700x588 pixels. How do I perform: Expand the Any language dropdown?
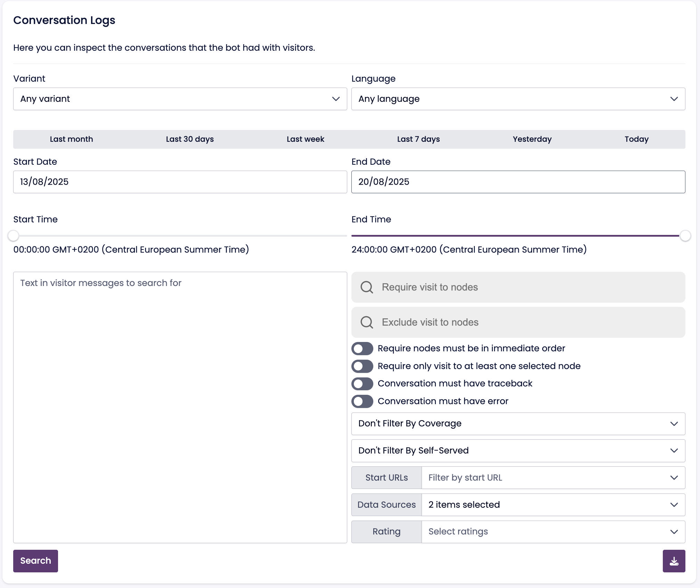pyautogui.click(x=518, y=99)
